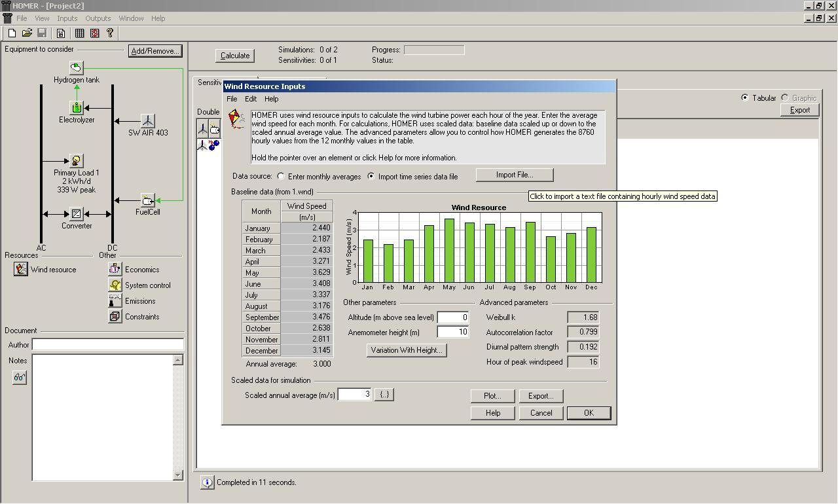Open the dialog's File menu
The image size is (838, 504).
[232, 99]
